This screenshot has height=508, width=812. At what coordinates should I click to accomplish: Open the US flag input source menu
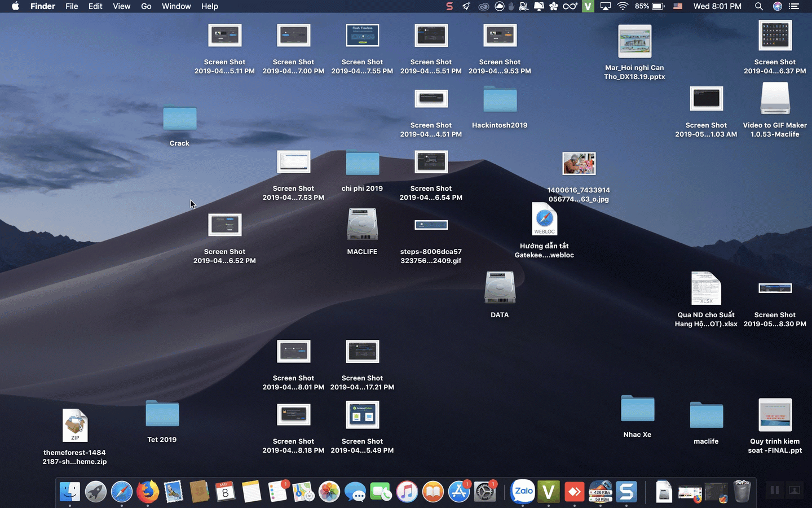[678, 6]
